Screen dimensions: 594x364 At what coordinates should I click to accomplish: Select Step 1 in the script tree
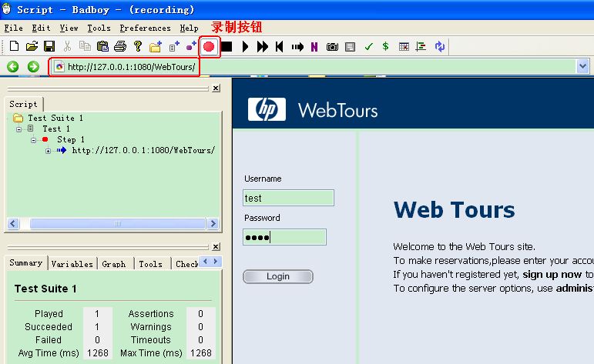(x=71, y=139)
